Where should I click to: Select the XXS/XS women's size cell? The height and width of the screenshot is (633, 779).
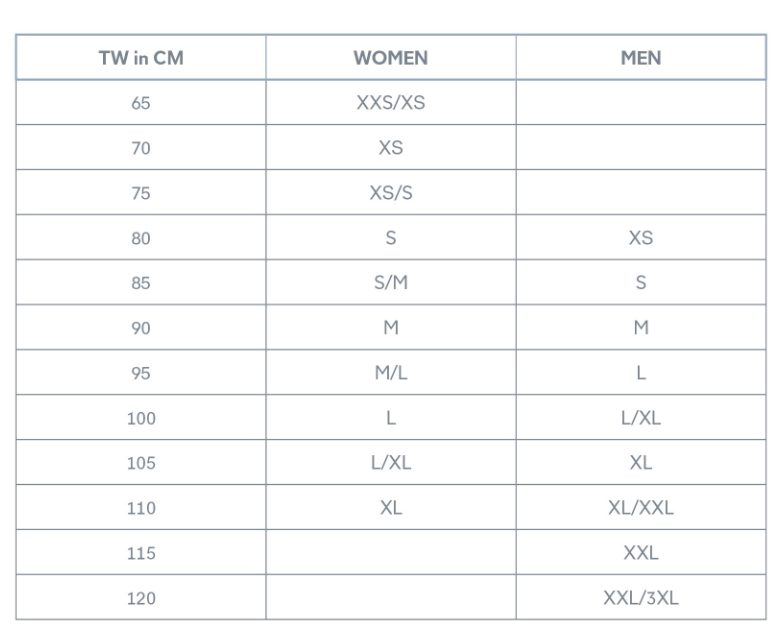pyautogui.click(x=390, y=103)
